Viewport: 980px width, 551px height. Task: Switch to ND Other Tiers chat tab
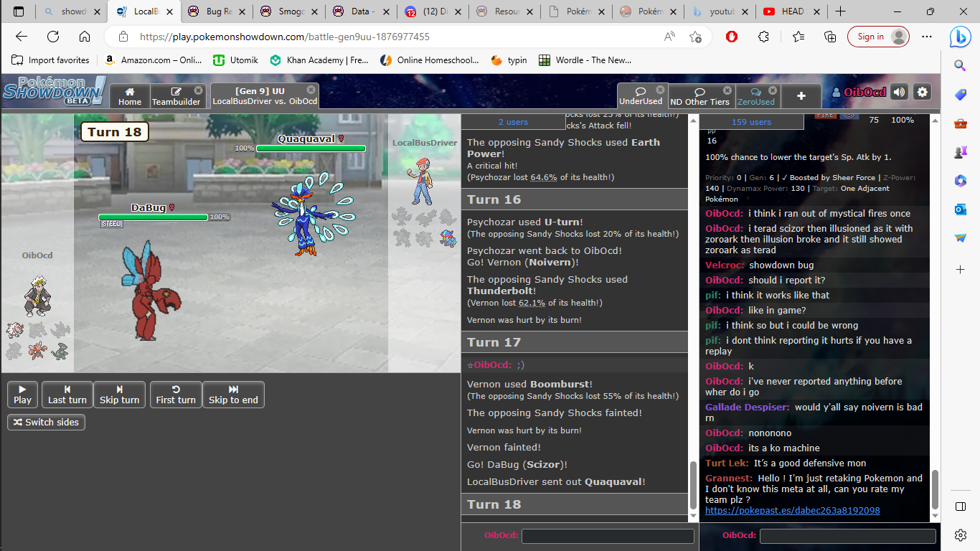click(699, 96)
